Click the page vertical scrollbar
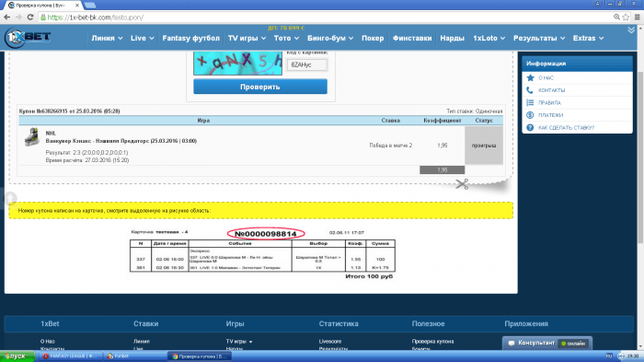 click(640, 157)
